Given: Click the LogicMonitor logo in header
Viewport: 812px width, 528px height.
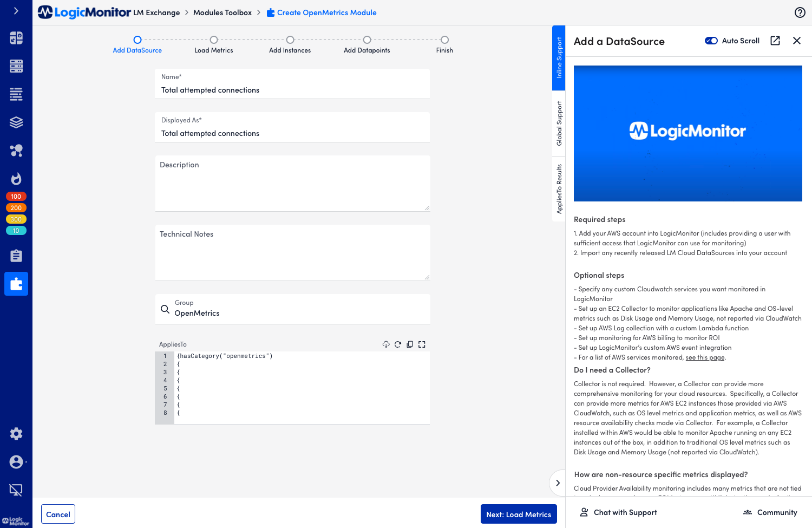Looking at the screenshot, I should pos(84,12).
